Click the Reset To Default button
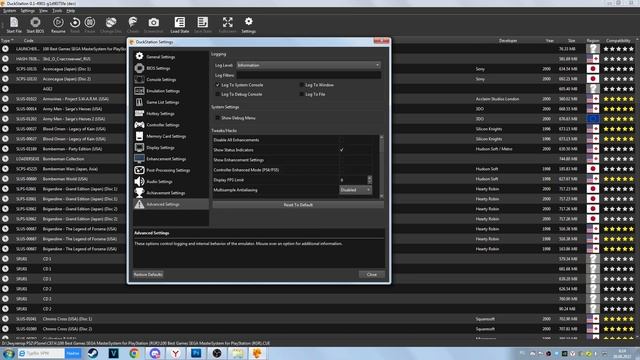The image size is (640, 360). [x=298, y=204]
